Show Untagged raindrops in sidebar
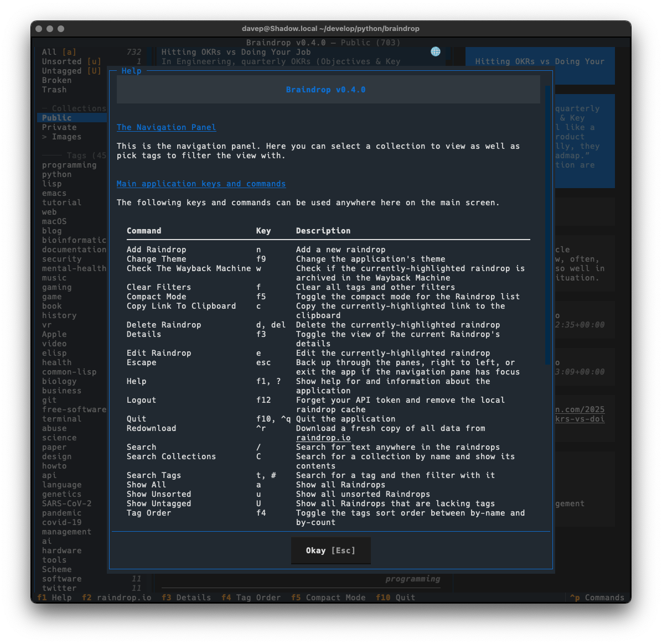Image resolution: width=662 pixels, height=644 pixels. coord(72,71)
